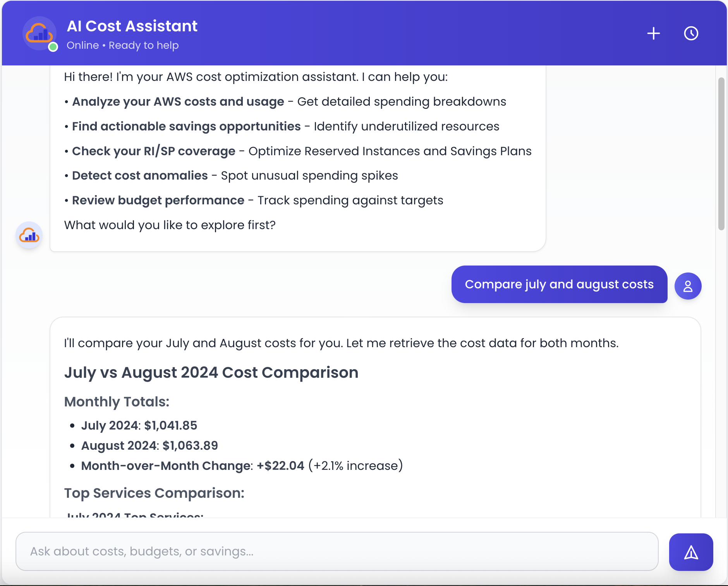The image size is (728, 586).
Task: Click the 'Monthly Totals:' heading
Action: pos(117,402)
